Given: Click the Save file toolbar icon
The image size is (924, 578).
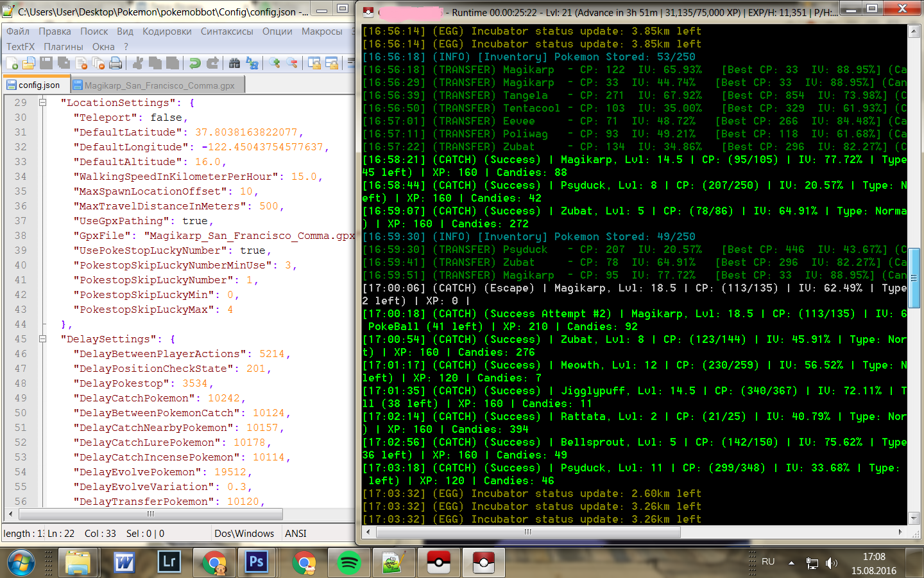Looking at the screenshot, I should [x=46, y=63].
